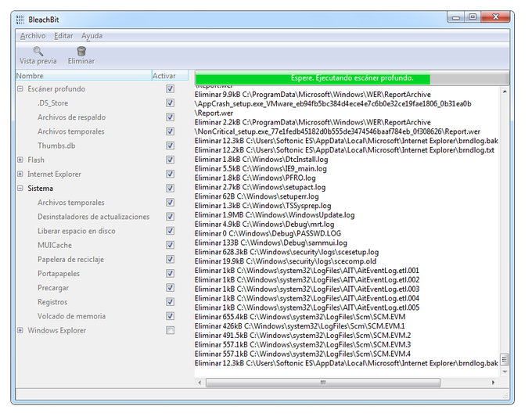Uncheck the Escáner profundo checkbox
532x417 pixels.
coord(171,89)
